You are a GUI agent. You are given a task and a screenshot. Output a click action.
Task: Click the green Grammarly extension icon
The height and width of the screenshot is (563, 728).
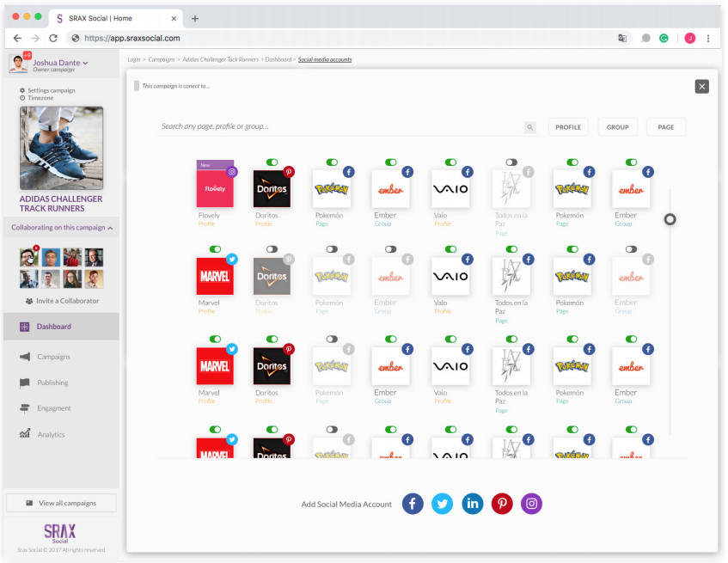click(x=664, y=39)
